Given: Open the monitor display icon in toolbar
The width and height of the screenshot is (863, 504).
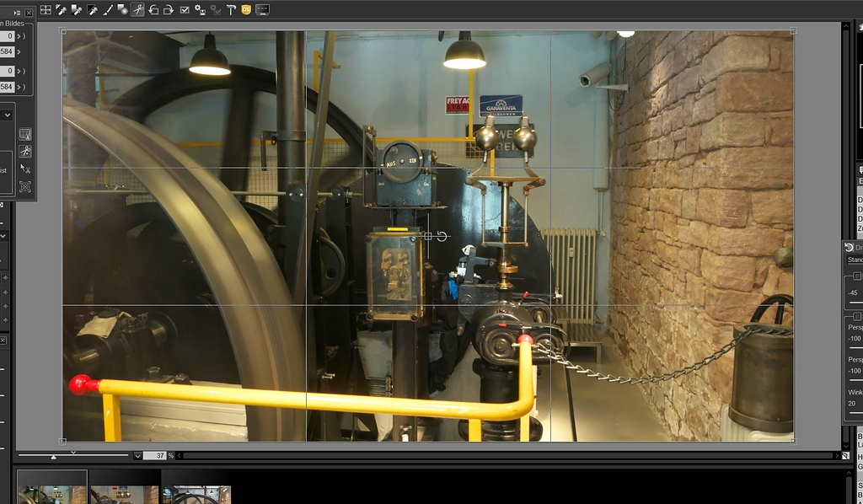Looking at the screenshot, I should click(262, 9).
